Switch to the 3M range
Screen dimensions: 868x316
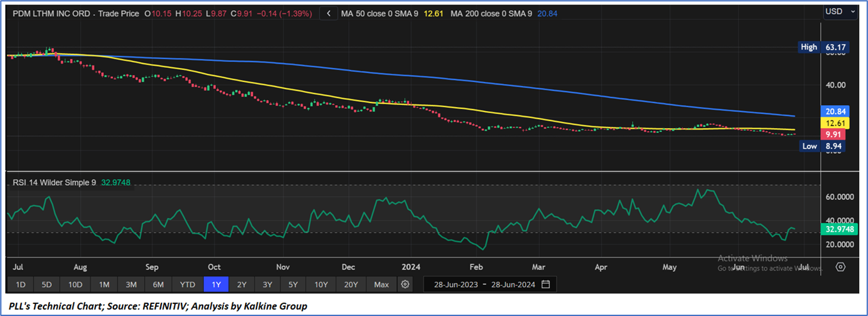coord(131,284)
